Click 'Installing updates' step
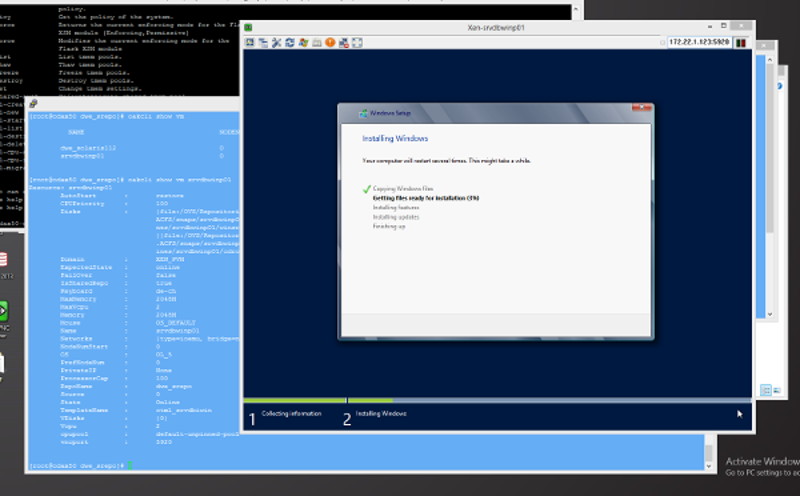800x496 pixels. [396, 217]
